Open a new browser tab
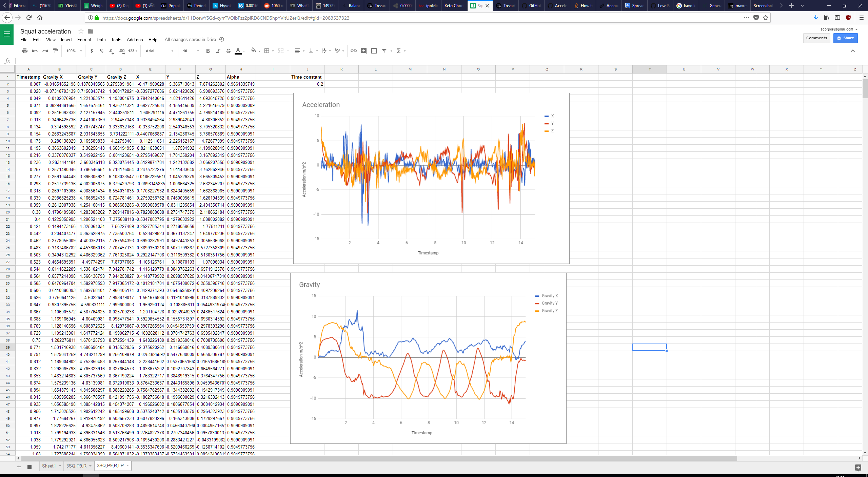 point(791,5)
